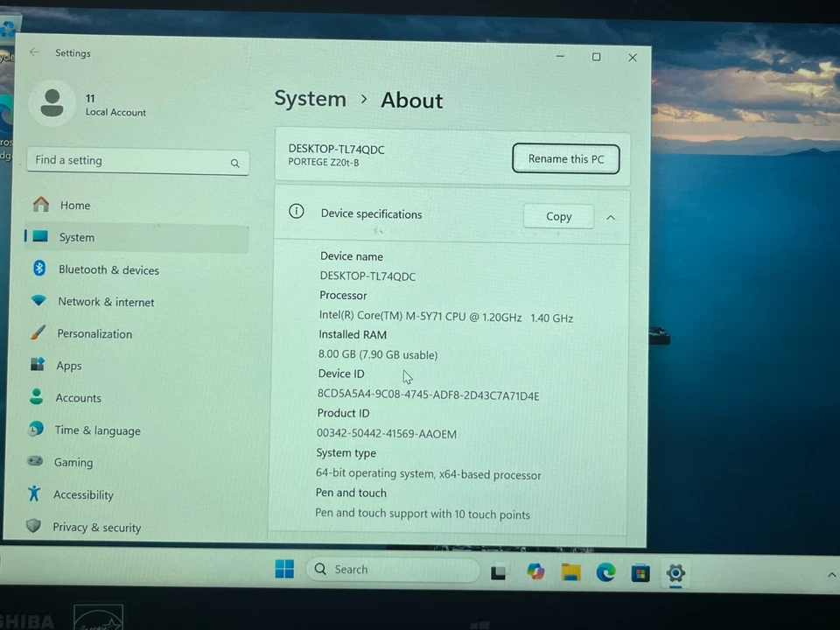Click the Device specifications info icon
840x630 pixels.
tap(297, 211)
